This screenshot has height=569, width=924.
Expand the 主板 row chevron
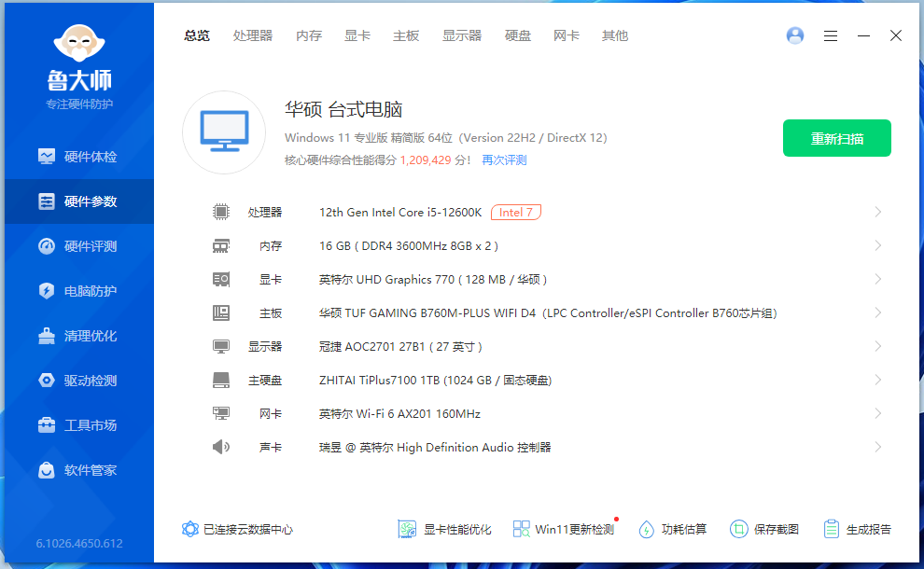click(x=878, y=312)
